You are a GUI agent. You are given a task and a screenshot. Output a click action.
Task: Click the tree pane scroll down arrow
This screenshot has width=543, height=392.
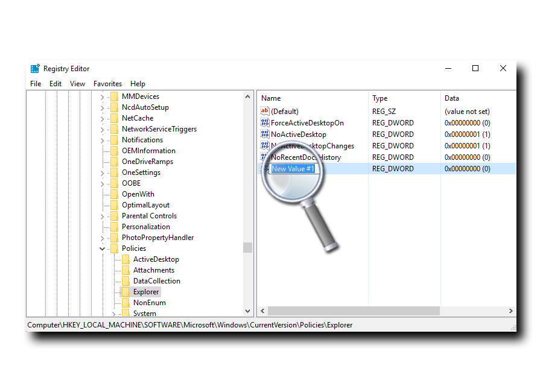click(247, 311)
